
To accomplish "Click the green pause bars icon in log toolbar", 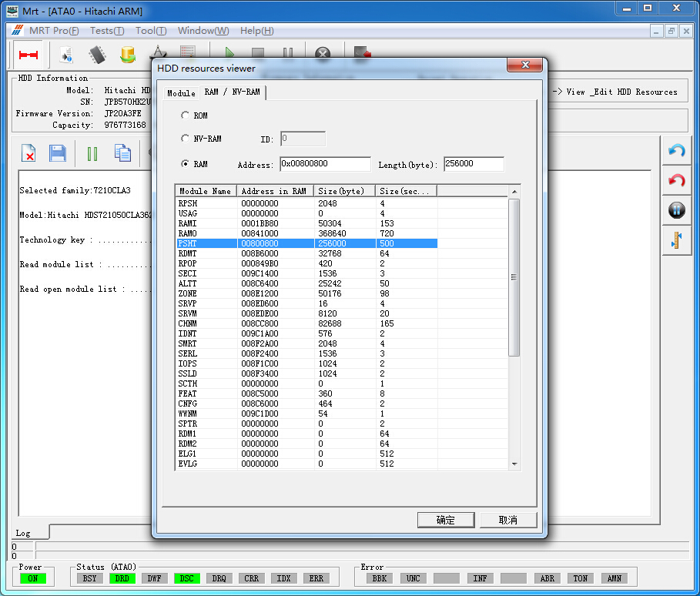I will [x=92, y=153].
